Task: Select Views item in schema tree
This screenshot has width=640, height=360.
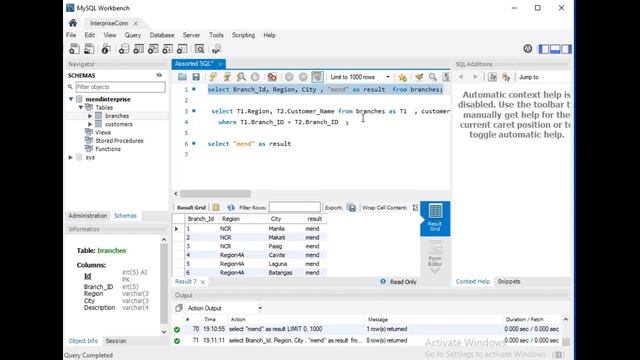Action: pos(102,132)
